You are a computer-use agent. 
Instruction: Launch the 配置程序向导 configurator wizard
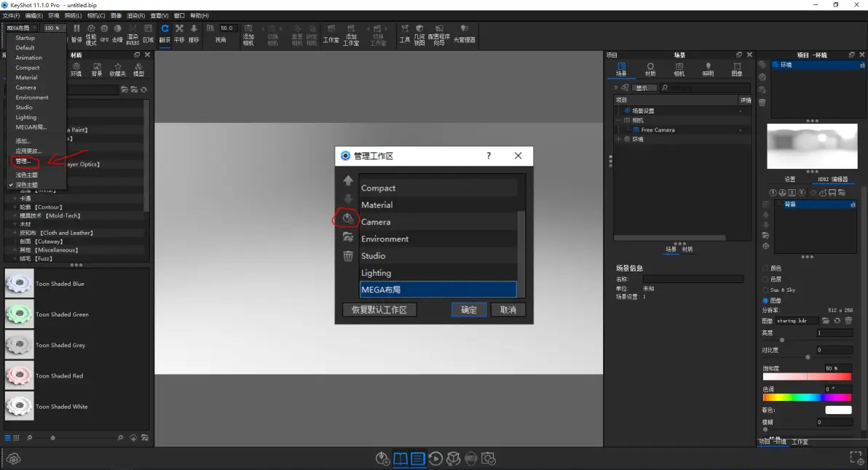pyautogui.click(x=439, y=34)
